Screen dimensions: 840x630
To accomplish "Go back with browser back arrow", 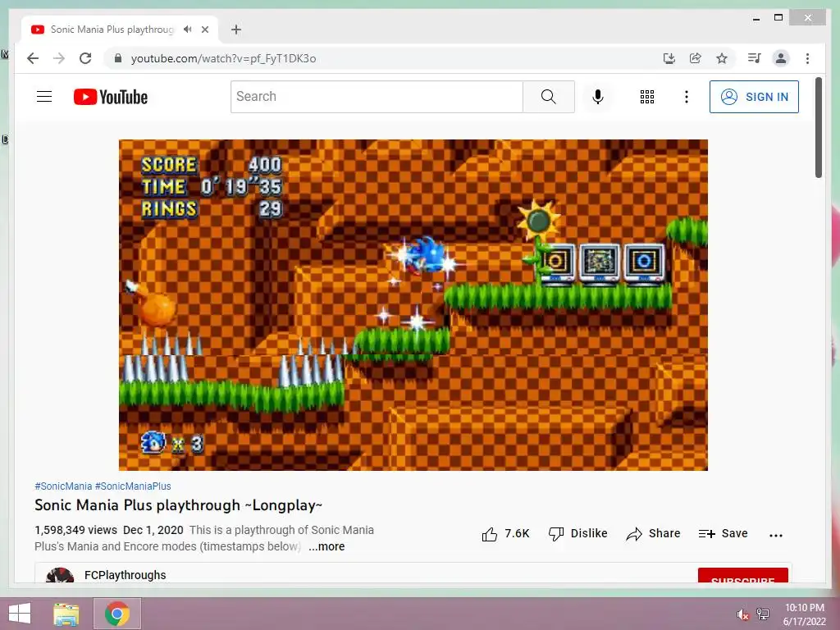I will 33,58.
